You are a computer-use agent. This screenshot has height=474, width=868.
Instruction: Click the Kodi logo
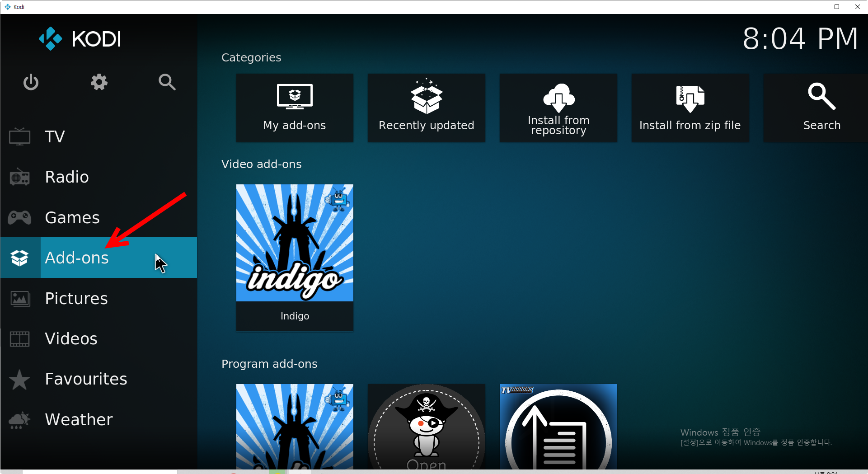(80, 39)
